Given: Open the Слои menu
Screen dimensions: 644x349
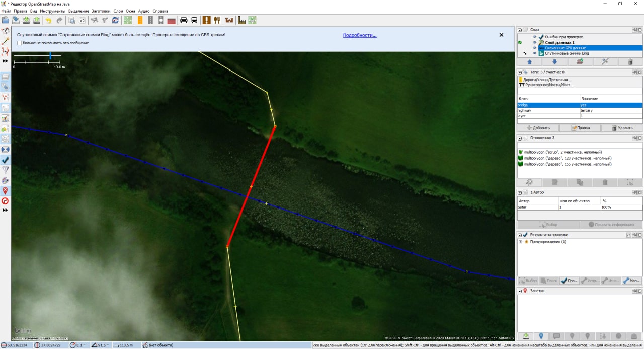Looking at the screenshot, I should point(118,11).
